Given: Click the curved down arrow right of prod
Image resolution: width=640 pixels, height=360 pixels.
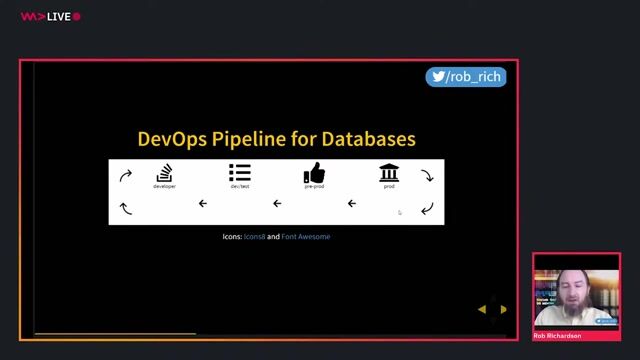Looking at the screenshot, I should 427,176.
